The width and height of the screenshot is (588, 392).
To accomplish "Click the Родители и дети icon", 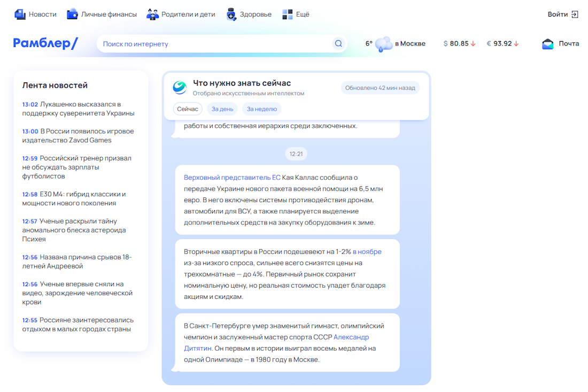I will point(152,14).
